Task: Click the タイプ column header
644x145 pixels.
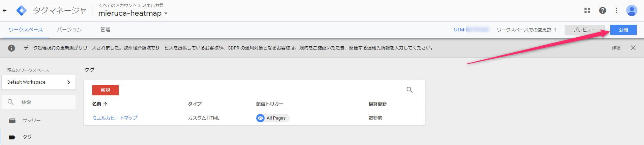Action: tap(195, 104)
